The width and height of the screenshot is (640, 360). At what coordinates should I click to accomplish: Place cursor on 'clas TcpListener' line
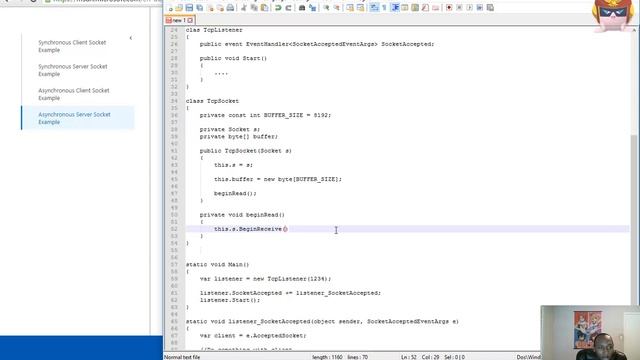214,30
